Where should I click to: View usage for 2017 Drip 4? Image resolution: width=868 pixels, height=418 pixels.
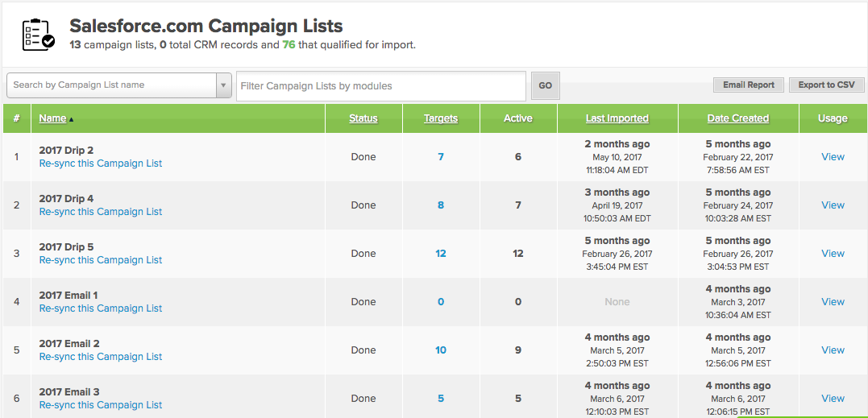tap(833, 205)
